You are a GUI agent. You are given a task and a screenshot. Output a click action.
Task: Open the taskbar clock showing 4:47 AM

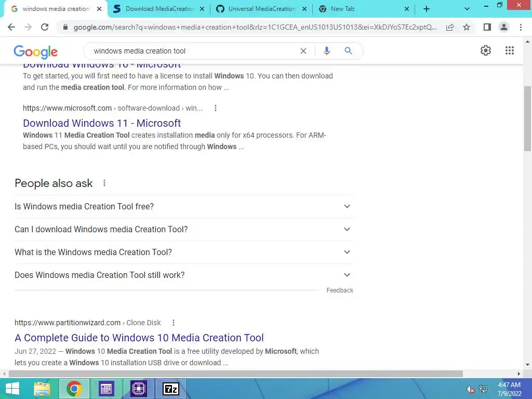(509, 389)
